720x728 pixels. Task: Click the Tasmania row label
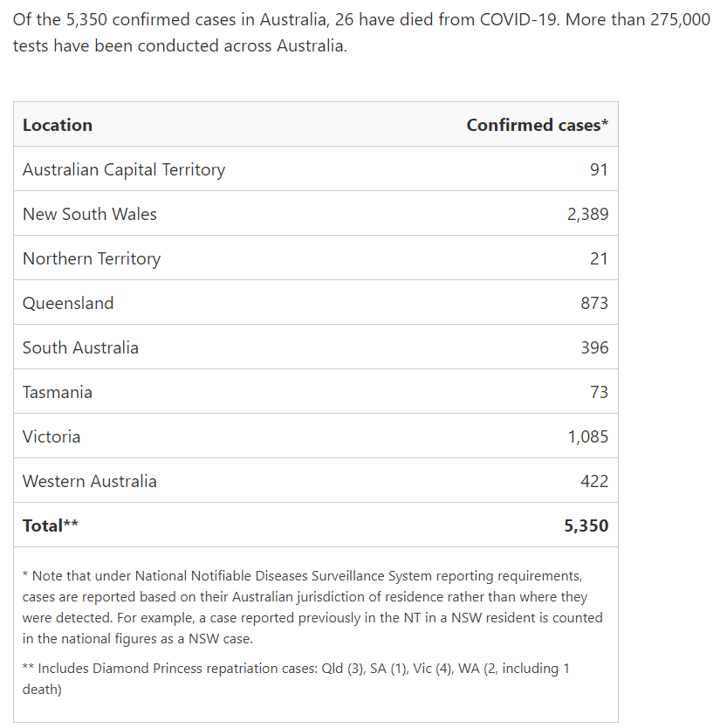point(58,392)
